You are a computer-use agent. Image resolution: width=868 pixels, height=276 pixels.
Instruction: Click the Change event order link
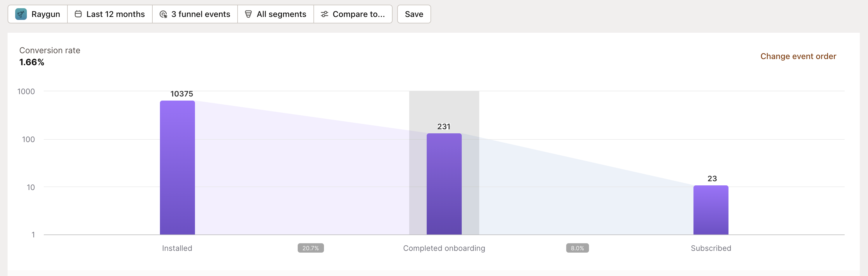798,56
